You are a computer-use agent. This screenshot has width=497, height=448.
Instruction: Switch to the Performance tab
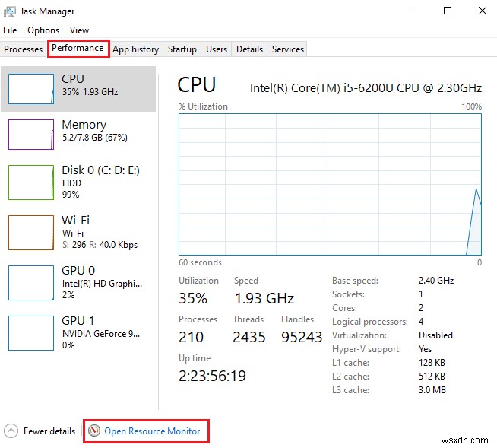tap(78, 48)
